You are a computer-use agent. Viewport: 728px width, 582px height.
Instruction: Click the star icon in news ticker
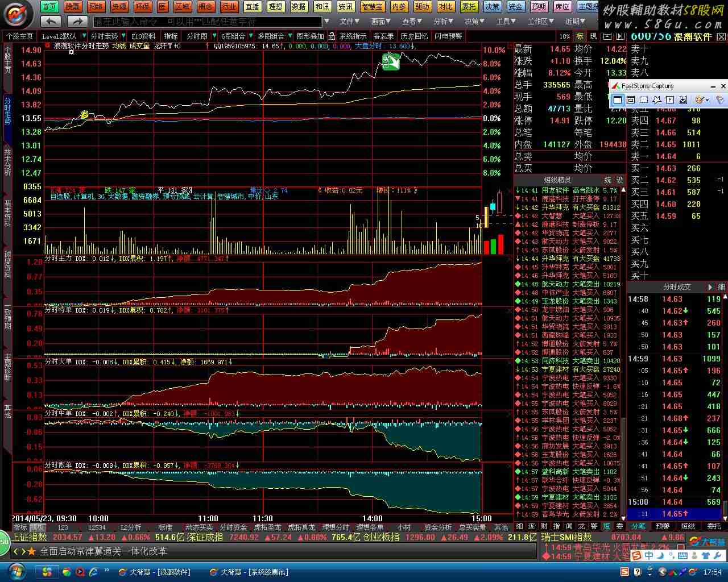coord(31,551)
